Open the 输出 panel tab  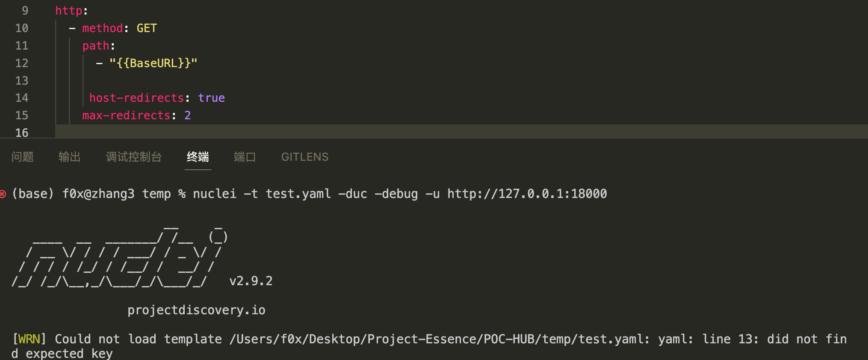69,157
